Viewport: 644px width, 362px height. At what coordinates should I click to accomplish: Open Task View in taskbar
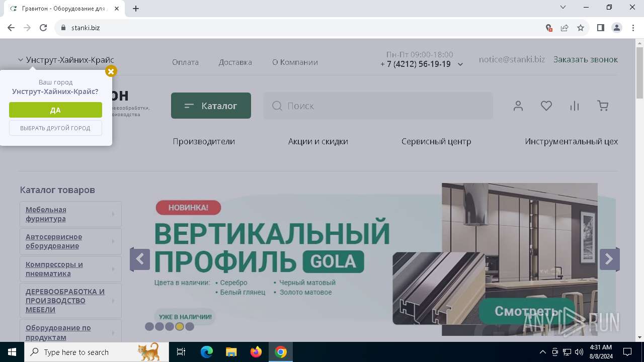coord(181,352)
